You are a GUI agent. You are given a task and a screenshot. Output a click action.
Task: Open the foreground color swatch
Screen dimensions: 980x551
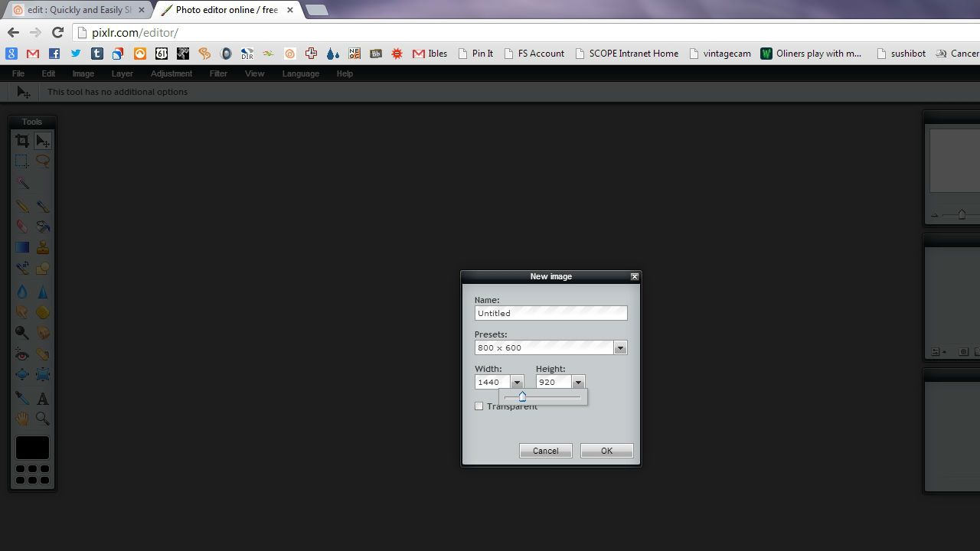(x=32, y=447)
